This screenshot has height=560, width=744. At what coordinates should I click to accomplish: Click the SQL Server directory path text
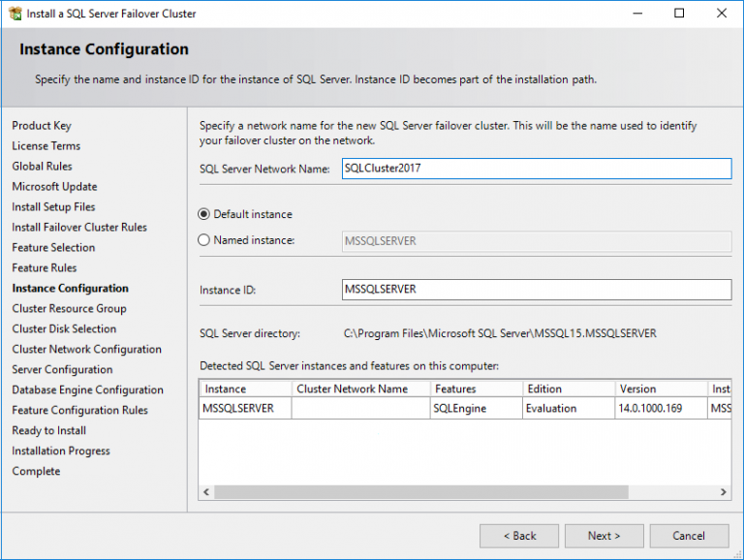coord(500,333)
